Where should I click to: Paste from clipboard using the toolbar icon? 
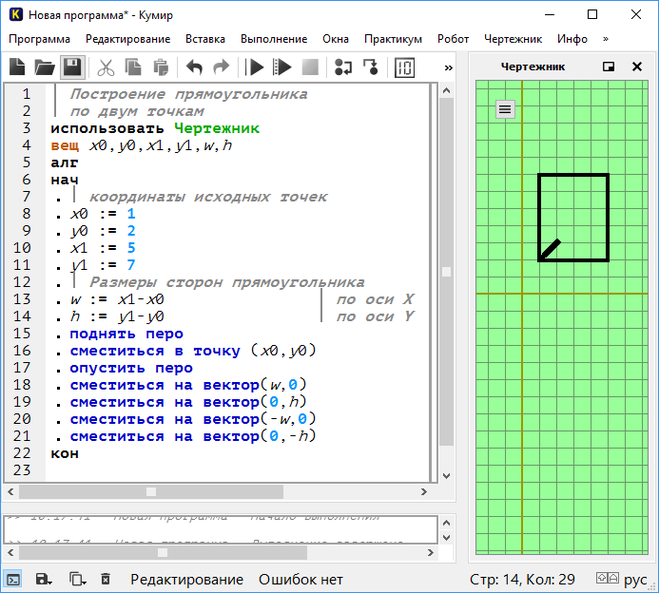pyautogui.click(x=160, y=67)
